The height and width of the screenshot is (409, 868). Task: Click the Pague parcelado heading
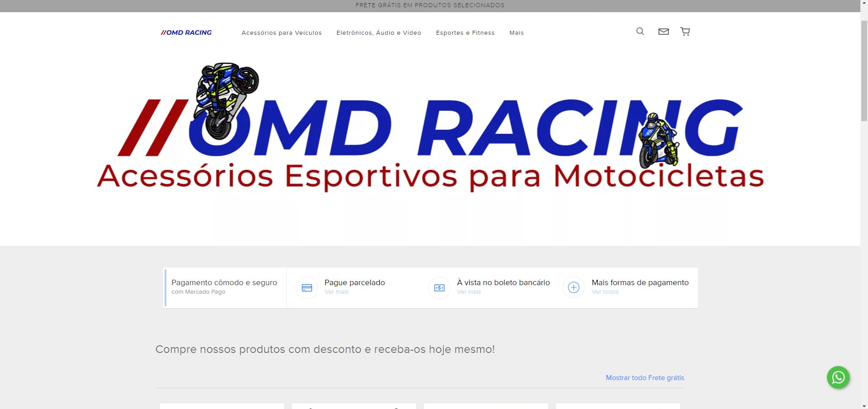[354, 282]
